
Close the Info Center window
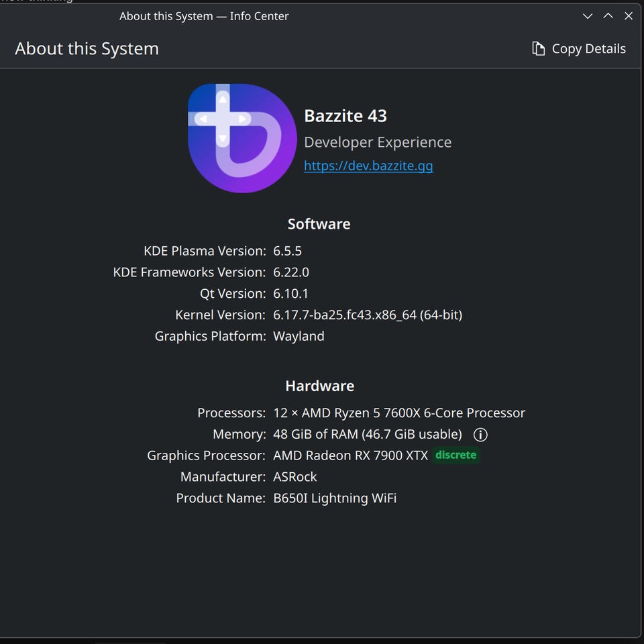click(629, 16)
